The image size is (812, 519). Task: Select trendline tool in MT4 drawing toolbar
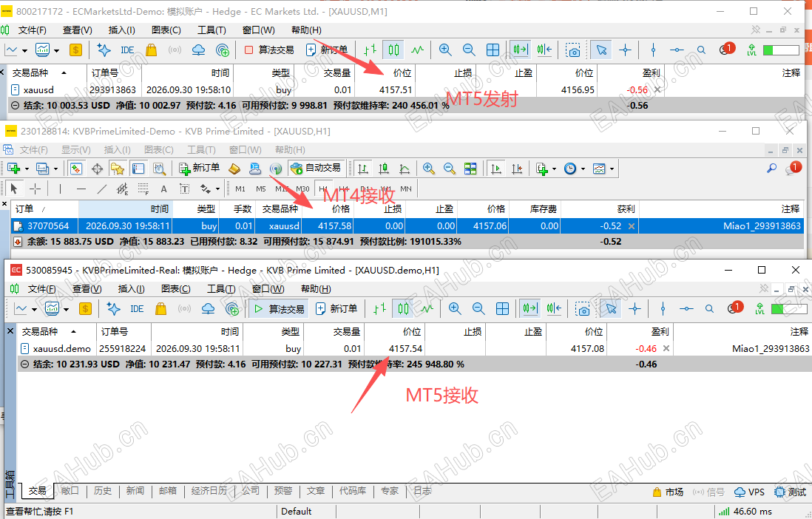pyautogui.click(x=102, y=189)
